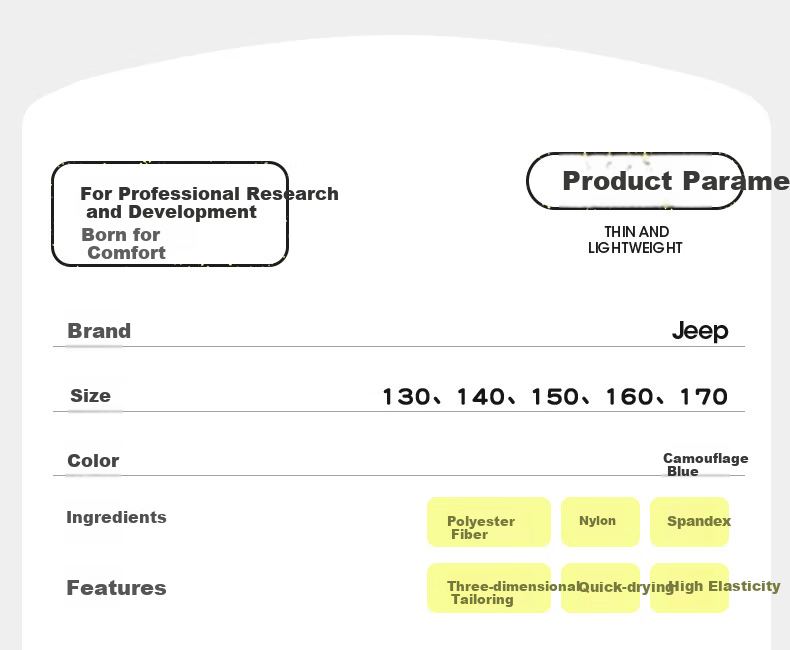This screenshot has width=790, height=650.
Task: Click the 'Ingredients' label
Action: pyautogui.click(x=116, y=517)
